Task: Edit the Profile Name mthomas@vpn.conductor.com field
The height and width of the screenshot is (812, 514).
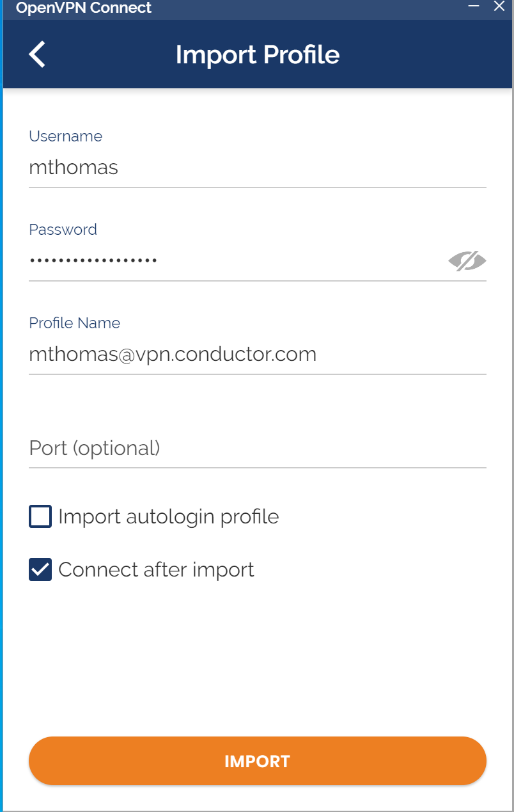Action: pos(258,354)
